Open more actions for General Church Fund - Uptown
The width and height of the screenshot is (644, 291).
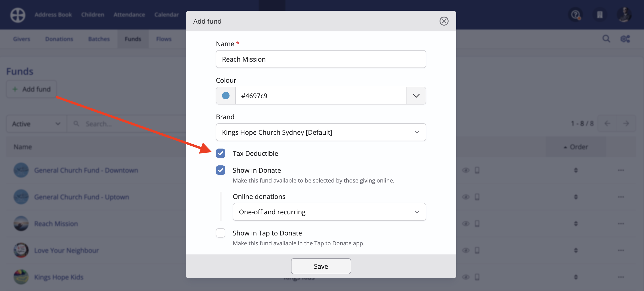point(621,197)
